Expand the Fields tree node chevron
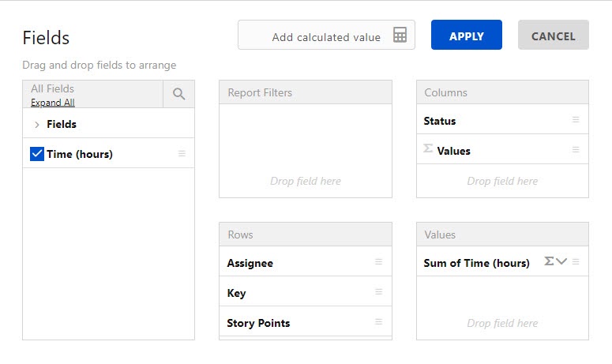This screenshot has width=612, height=364. 37,125
